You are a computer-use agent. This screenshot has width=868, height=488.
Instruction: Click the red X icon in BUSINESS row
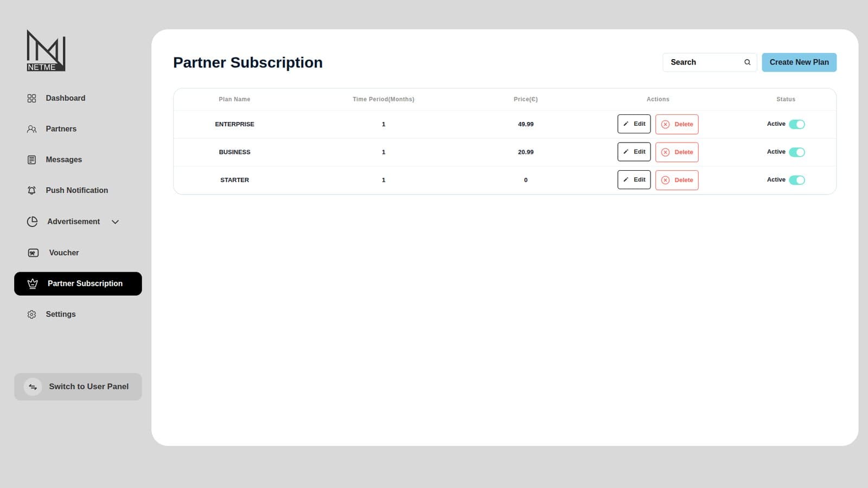pos(665,152)
